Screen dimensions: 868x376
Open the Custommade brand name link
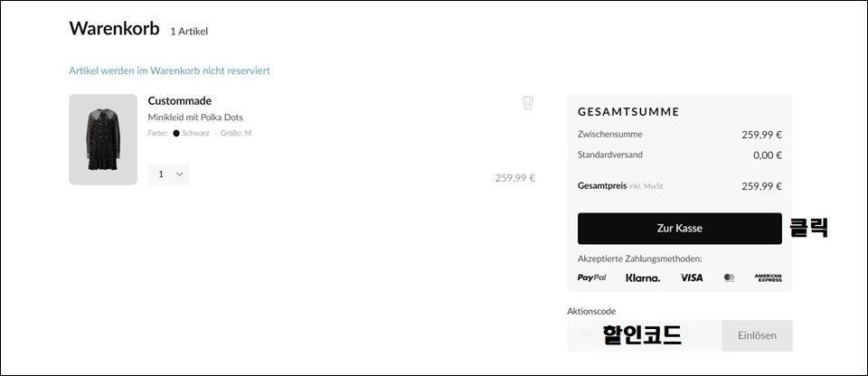(179, 101)
